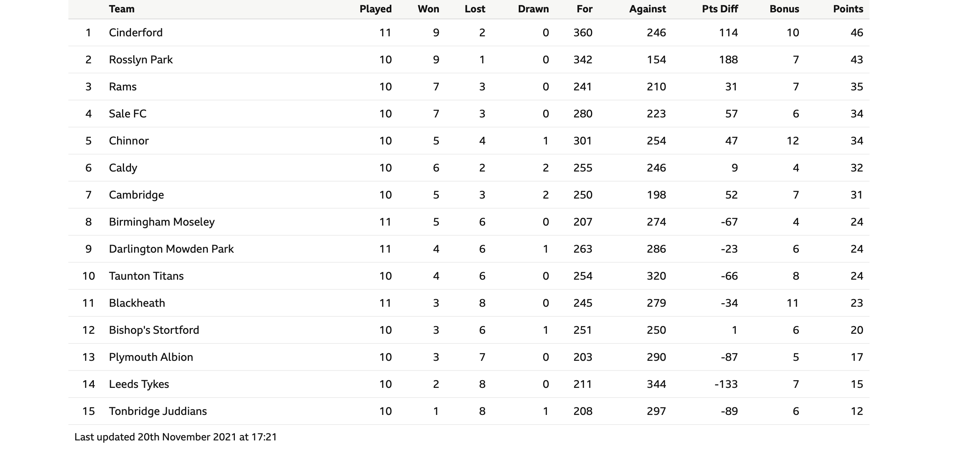Select the Points column header
The width and height of the screenshot is (980, 452).
[x=848, y=9]
